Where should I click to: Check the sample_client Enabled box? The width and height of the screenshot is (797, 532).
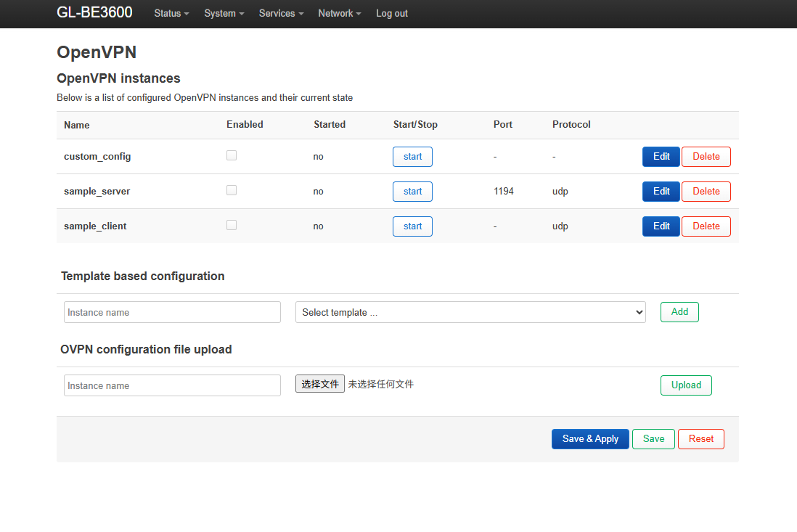click(x=232, y=225)
